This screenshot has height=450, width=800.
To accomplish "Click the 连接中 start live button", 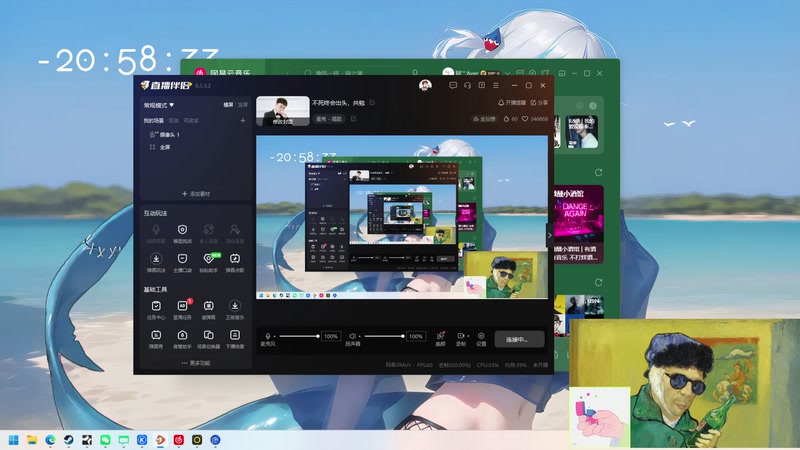I will [517, 339].
